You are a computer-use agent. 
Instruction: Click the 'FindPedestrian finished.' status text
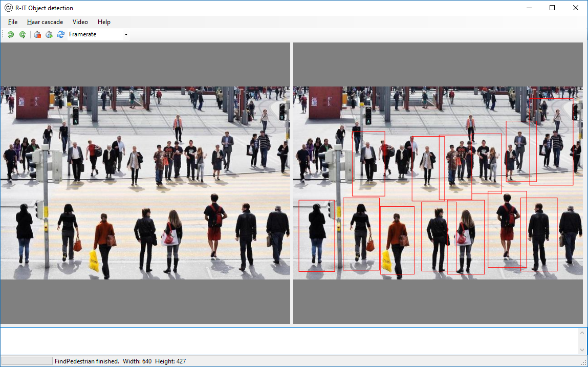[x=87, y=361]
